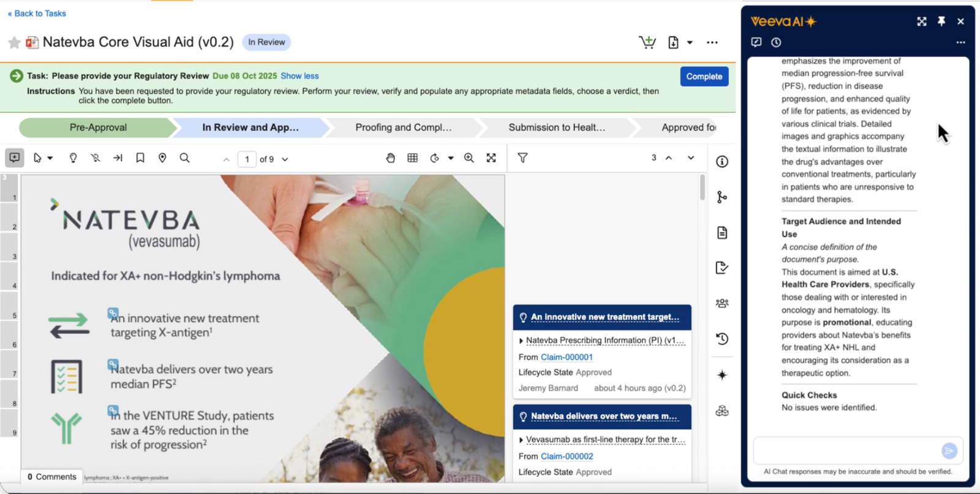980x494 pixels.
Task: Open the sharing settings people panel
Action: [x=722, y=303]
